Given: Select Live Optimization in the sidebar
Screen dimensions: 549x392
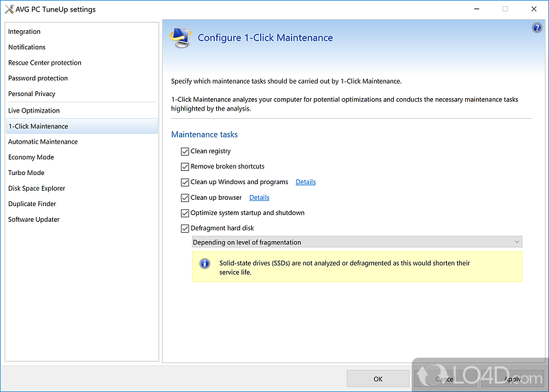Looking at the screenshot, I should tap(34, 111).
